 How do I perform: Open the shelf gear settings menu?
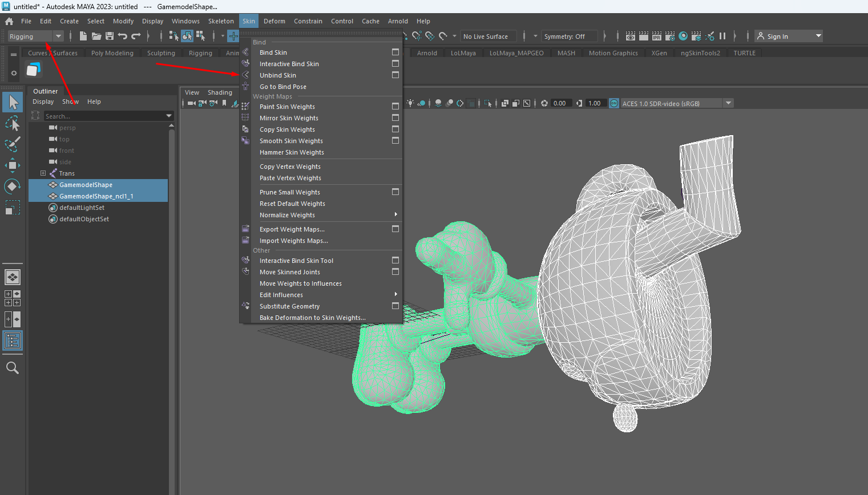[x=14, y=73]
